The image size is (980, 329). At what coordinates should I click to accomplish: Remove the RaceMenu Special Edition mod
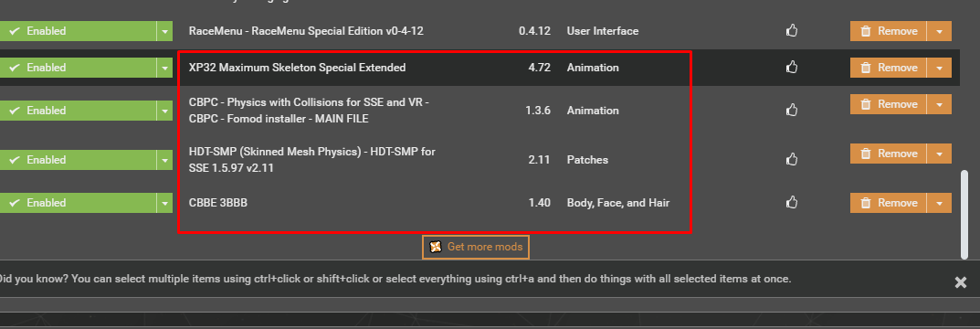pyautogui.click(x=888, y=31)
